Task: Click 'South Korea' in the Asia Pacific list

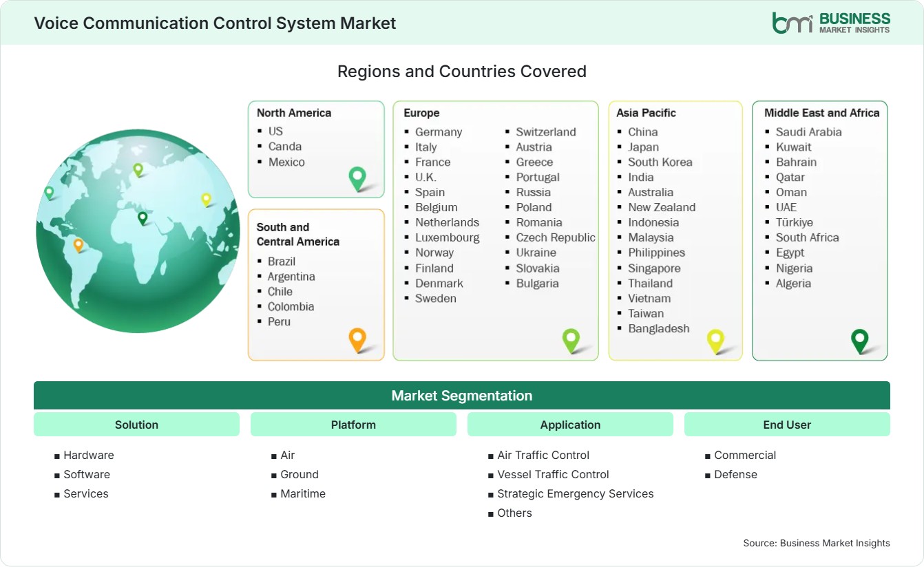Action: pyautogui.click(x=660, y=162)
